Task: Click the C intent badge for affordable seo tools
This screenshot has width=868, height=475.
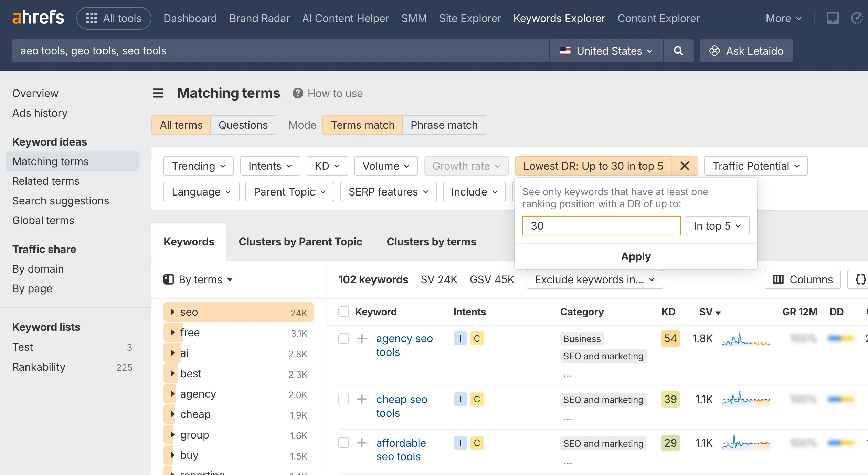Action: 477,443
